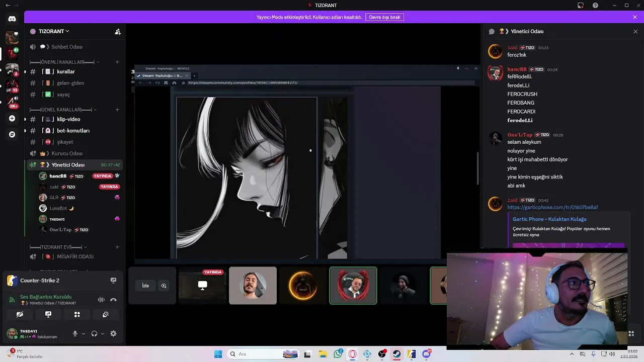Select Yönetici Odası voice channel
This screenshot has height=362, width=644.
point(75,165)
